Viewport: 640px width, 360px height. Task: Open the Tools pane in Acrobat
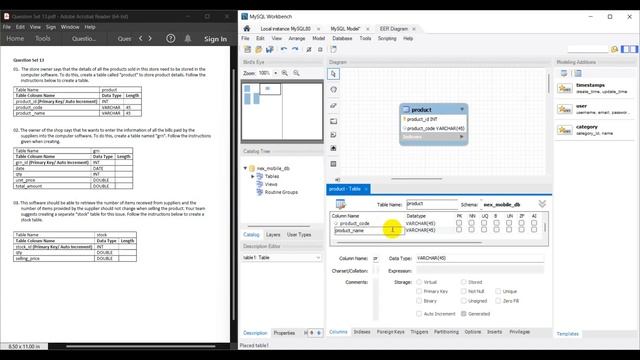(x=42, y=38)
